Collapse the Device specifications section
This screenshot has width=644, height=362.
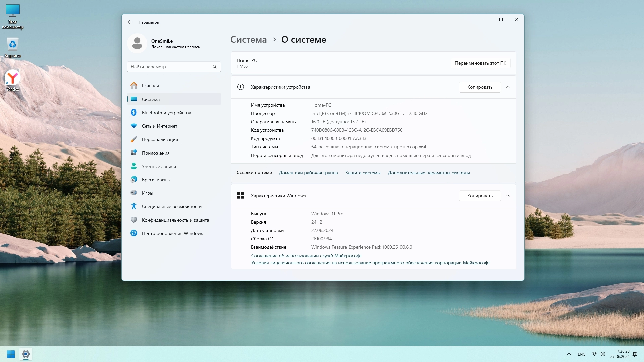pos(508,87)
